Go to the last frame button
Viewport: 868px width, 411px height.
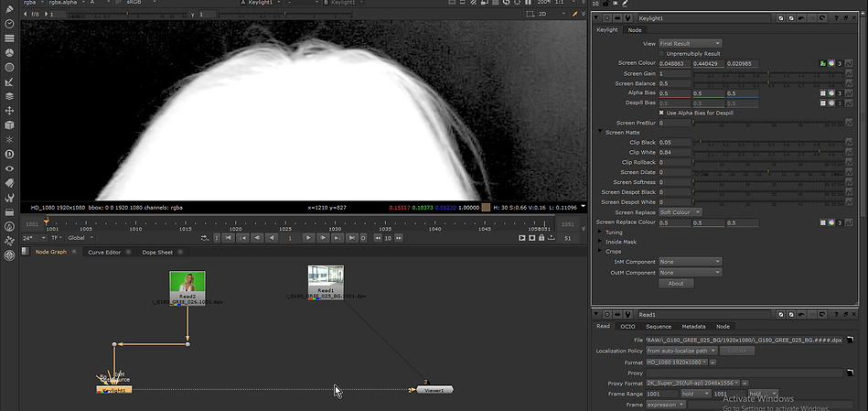tap(351, 238)
